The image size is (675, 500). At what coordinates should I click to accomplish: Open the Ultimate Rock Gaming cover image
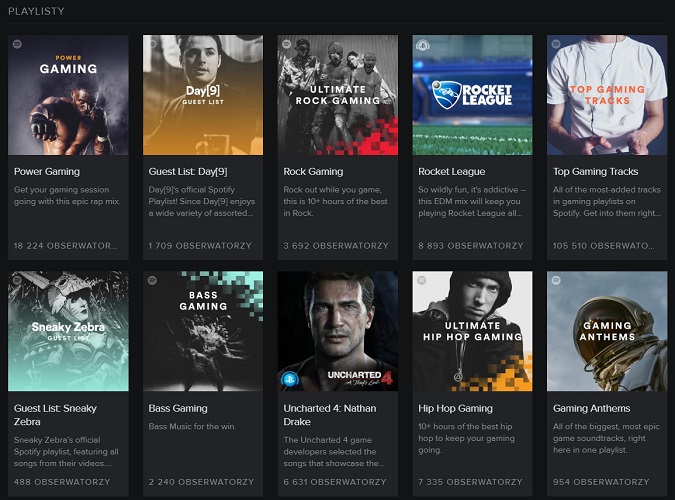pyautogui.click(x=338, y=95)
